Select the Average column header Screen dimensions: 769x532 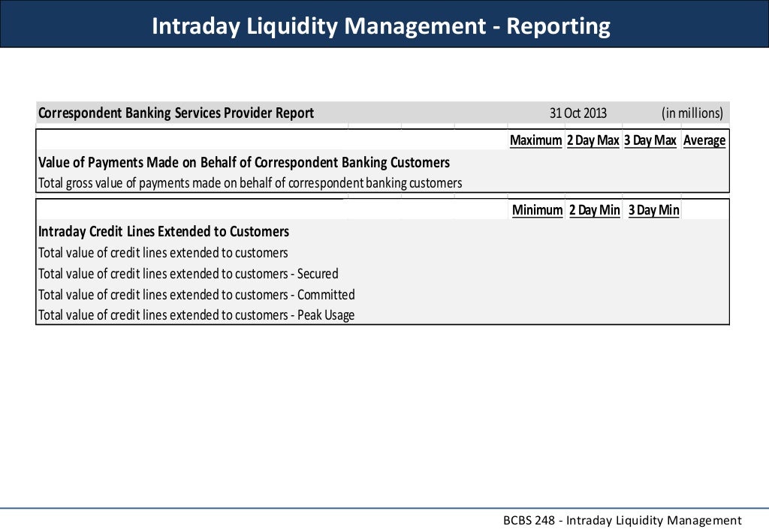click(704, 140)
